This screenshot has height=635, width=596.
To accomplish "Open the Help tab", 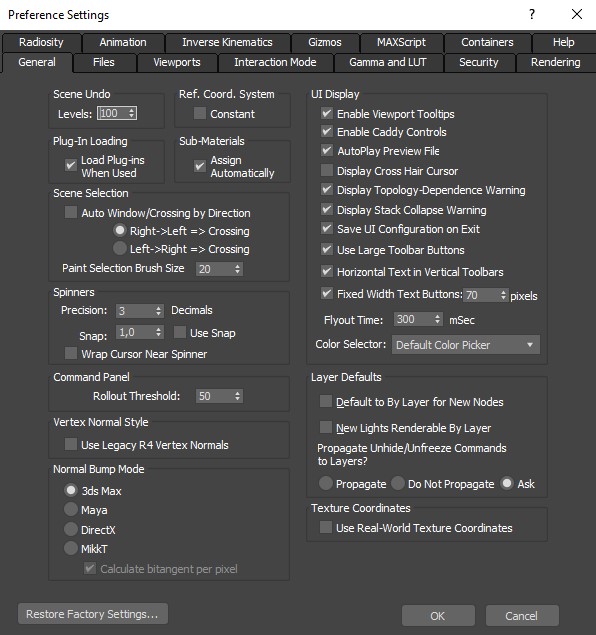I will tap(564, 42).
